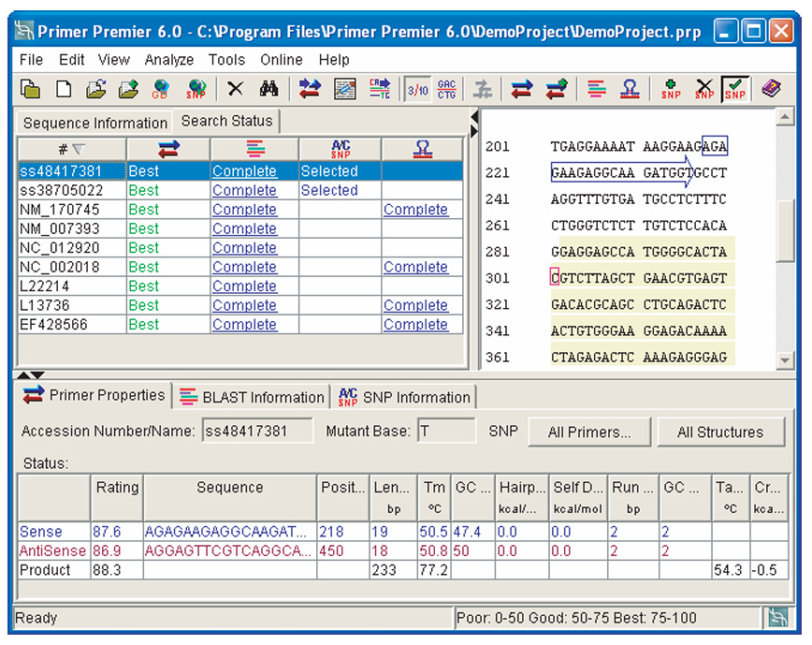Click the Mutant Base input field
The image size is (812, 645).
445,432
